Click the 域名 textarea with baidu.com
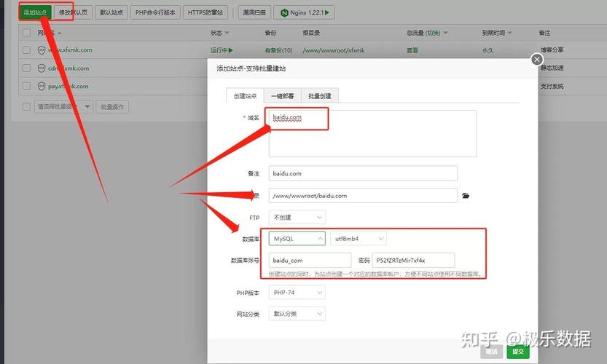This screenshot has width=607, height=364. (x=372, y=133)
